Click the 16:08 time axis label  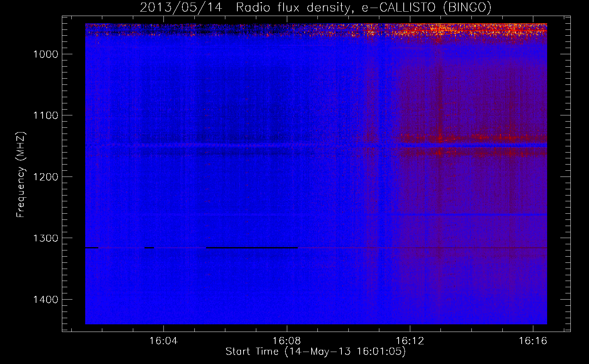pos(286,341)
